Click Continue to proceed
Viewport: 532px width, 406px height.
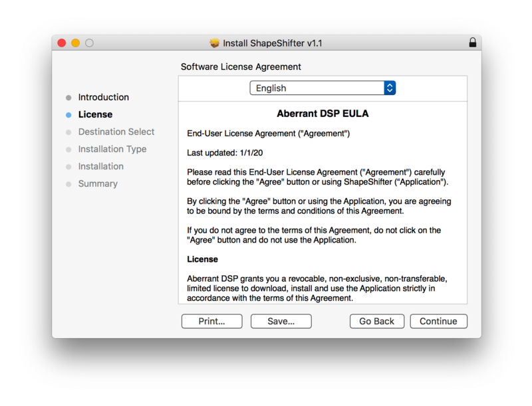coord(438,321)
